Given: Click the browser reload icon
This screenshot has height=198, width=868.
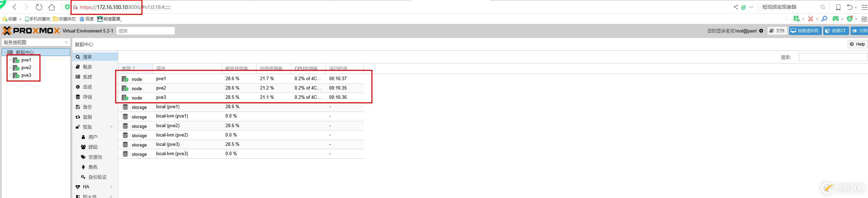Looking at the screenshot, I should coord(39,7).
